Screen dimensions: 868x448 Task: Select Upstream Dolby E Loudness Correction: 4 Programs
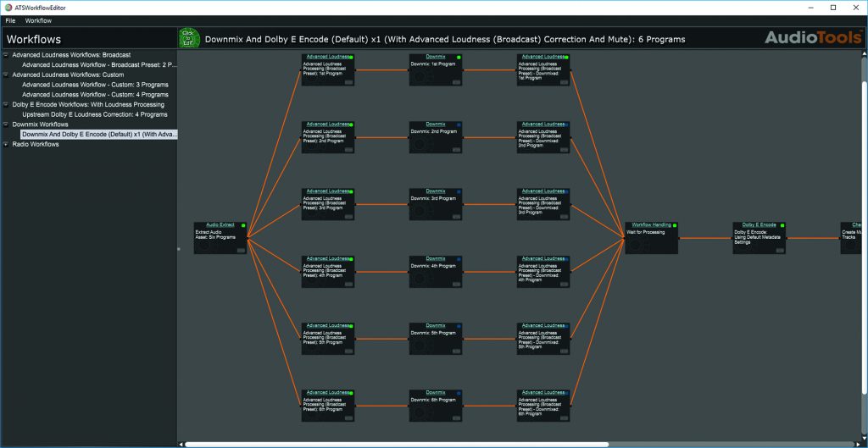click(x=95, y=114)
